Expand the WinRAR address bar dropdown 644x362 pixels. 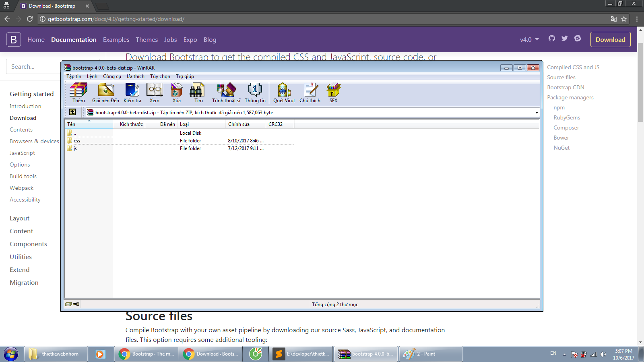point(537,112)
